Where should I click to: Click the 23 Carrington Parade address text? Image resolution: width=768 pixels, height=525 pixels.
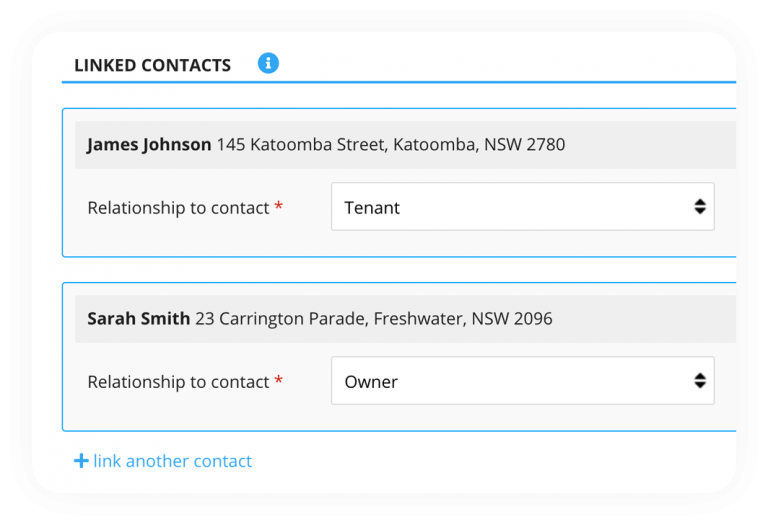click(x=373, y=319)
